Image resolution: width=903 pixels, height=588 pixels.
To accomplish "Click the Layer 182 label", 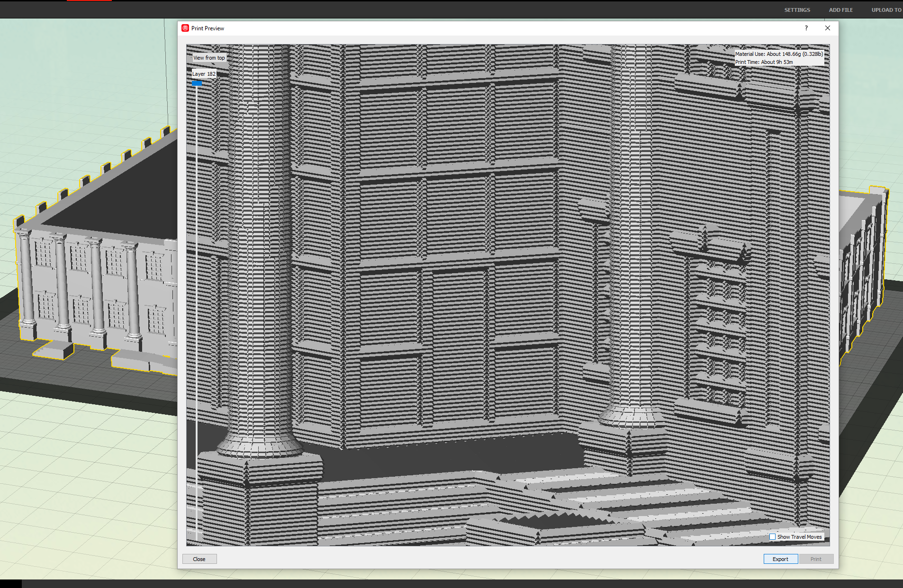I will point(204,74).
